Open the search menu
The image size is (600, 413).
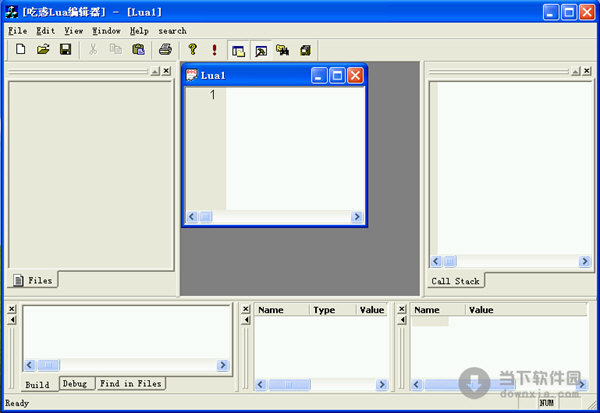tap(173, 31)
